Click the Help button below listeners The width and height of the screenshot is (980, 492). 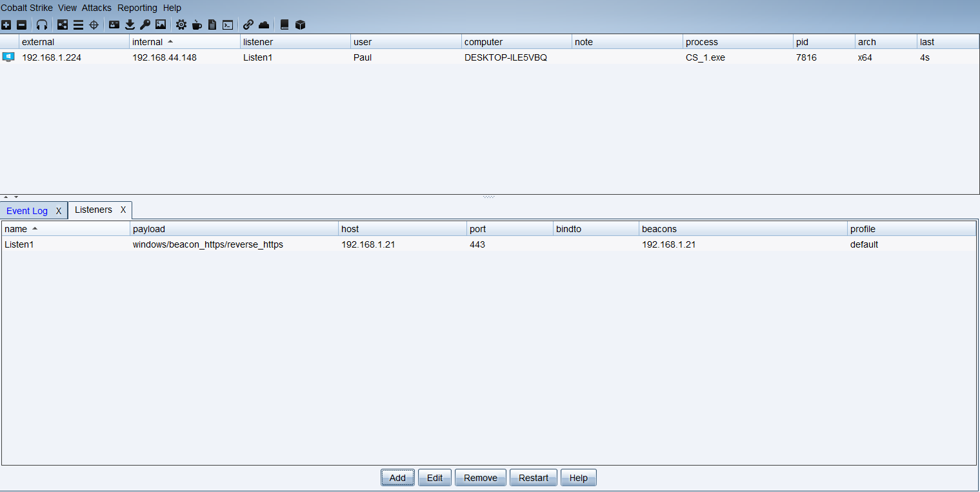[x=579, y=478]
